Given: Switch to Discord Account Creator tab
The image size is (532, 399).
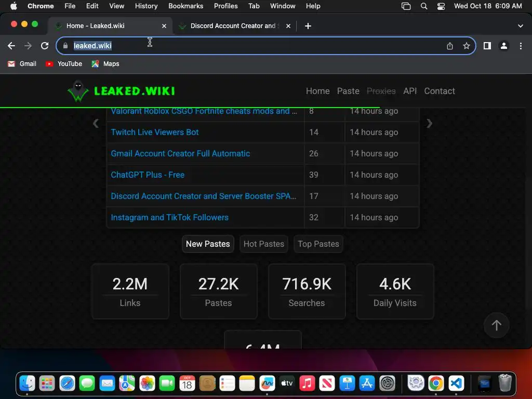Looking at the screenshot, I should coord(234,26).
